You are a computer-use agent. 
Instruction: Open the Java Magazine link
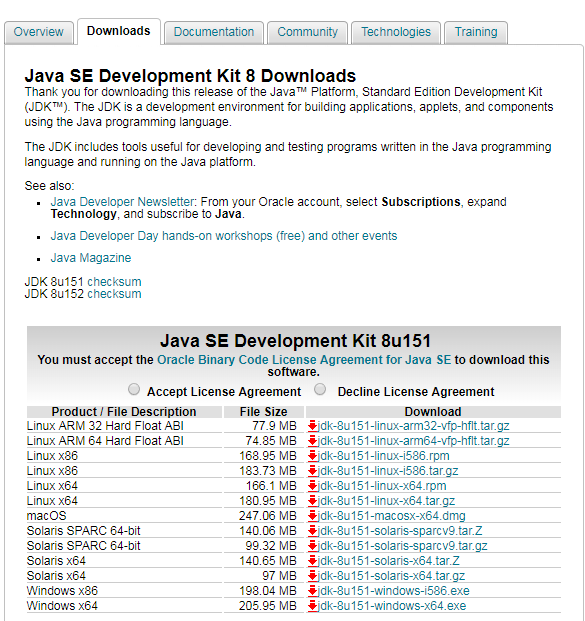(x=91, y=258)
